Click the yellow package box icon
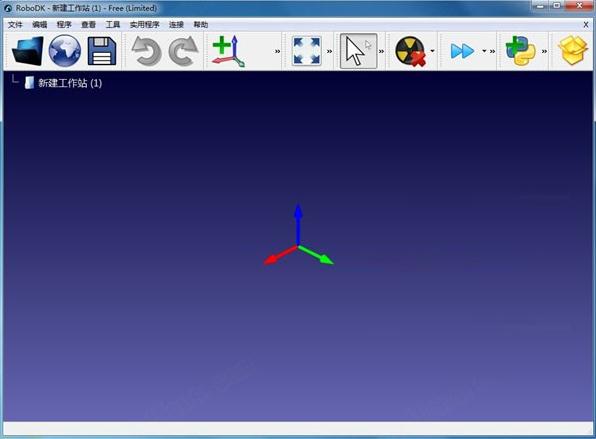 pos(573,51)
